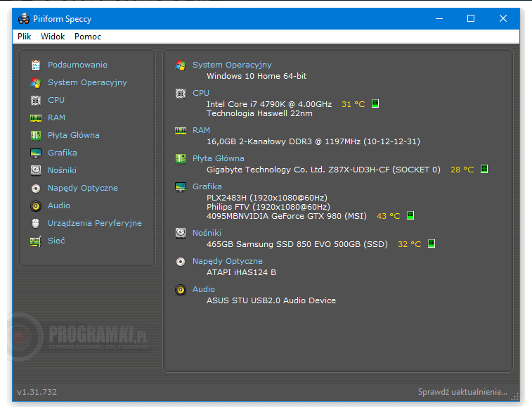Open Nośniki section in sidebar

[x=62, y=170]
